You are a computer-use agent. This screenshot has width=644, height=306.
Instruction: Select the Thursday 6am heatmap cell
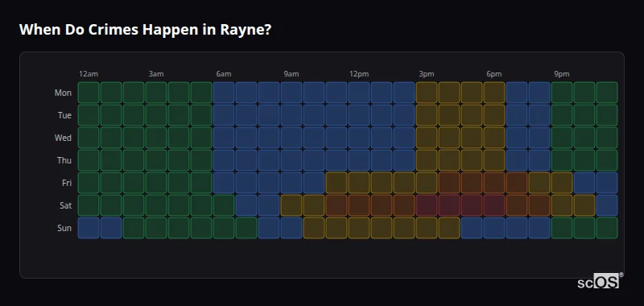(x=224, y=160)
